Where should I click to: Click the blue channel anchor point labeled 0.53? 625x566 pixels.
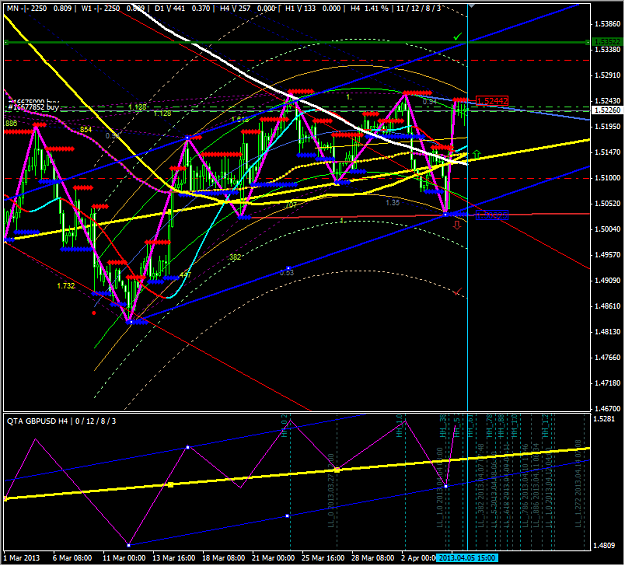(289, 268)
